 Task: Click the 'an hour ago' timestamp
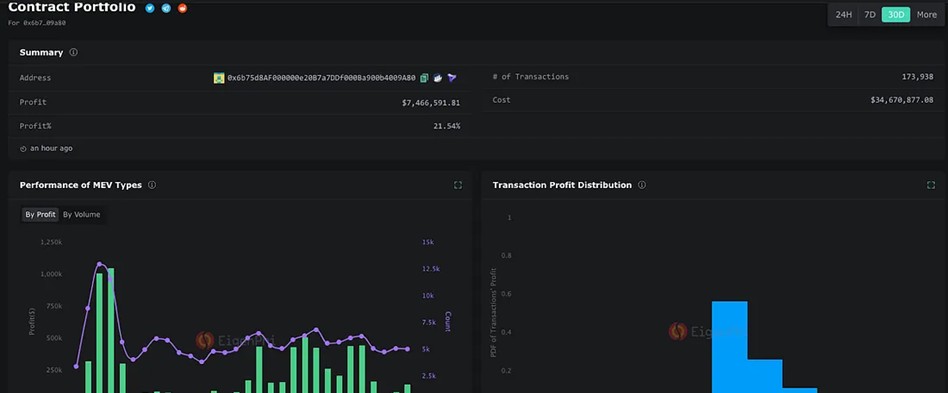[x=51, y=149]
